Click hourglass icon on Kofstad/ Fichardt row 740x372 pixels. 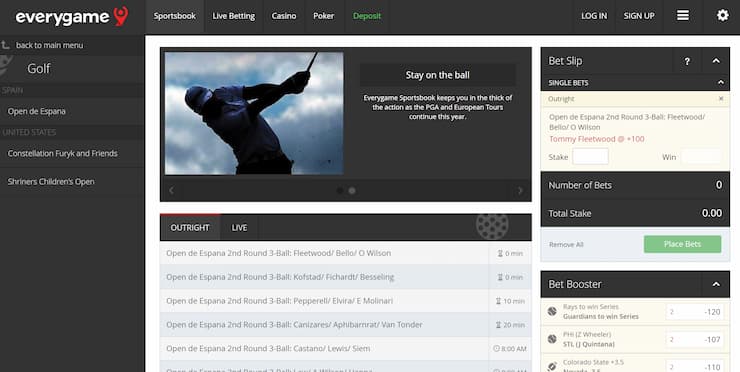[x=500, y=277]
